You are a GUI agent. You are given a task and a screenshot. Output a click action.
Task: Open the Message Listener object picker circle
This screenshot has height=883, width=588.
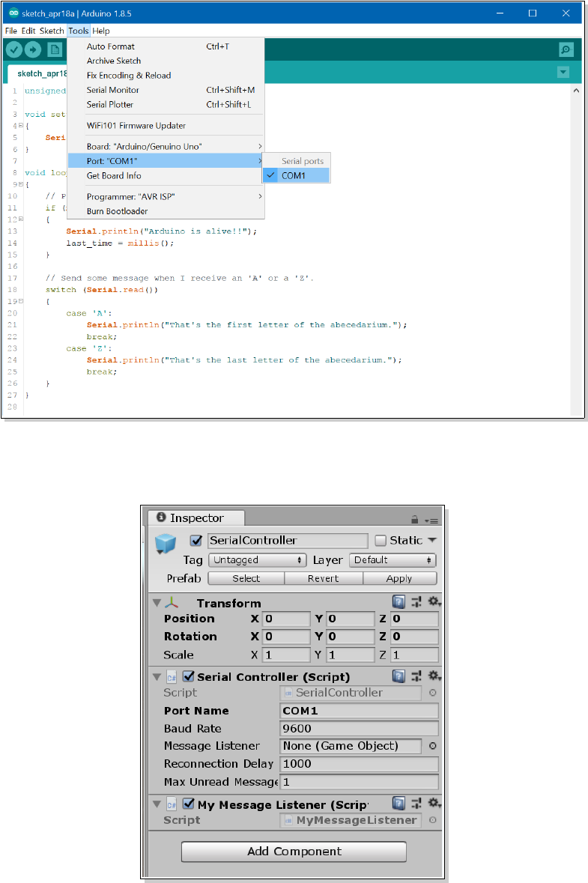432,746
